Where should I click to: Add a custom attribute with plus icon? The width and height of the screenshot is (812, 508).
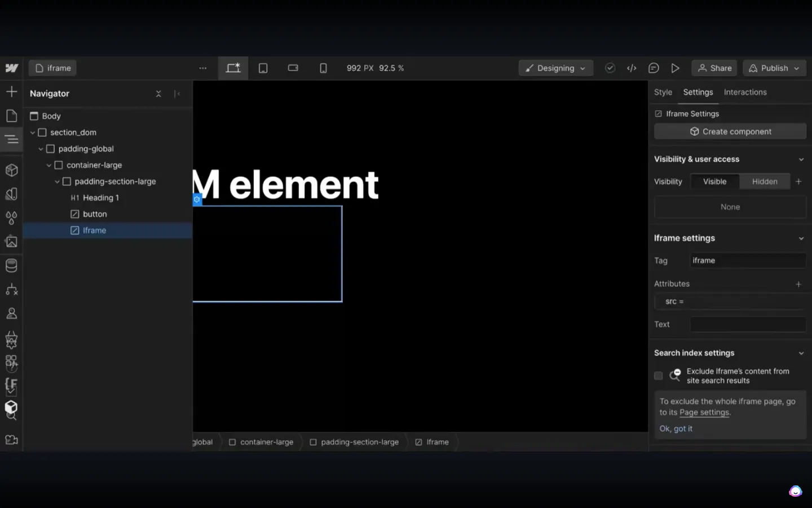798,284
